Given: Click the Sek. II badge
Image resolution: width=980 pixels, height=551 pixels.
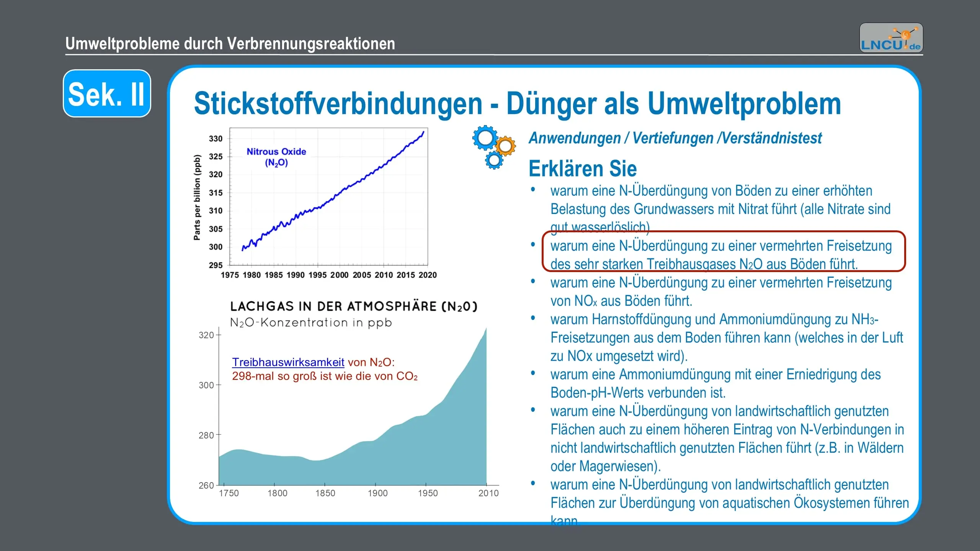Looking at the screenshot, I should click(x=107, y=93).
